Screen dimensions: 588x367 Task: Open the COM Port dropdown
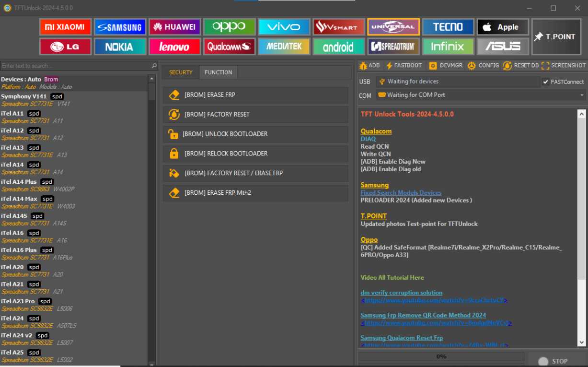click(x=581, y=95)
